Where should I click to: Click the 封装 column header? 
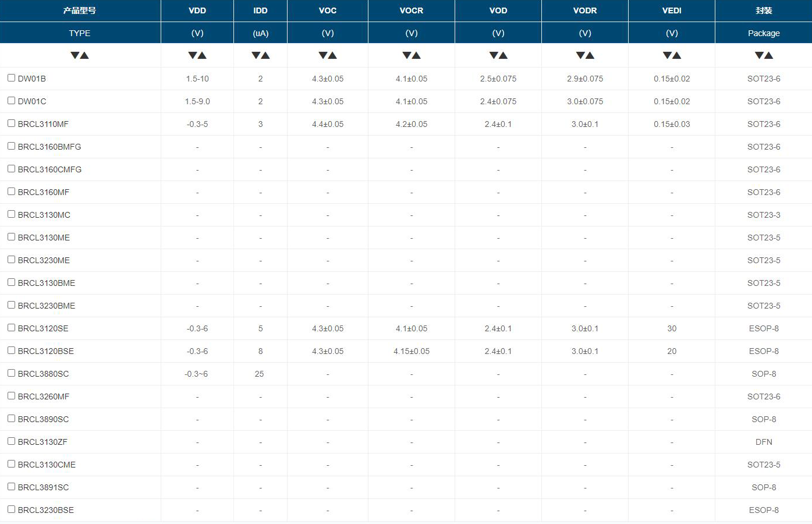coord(764,10)
